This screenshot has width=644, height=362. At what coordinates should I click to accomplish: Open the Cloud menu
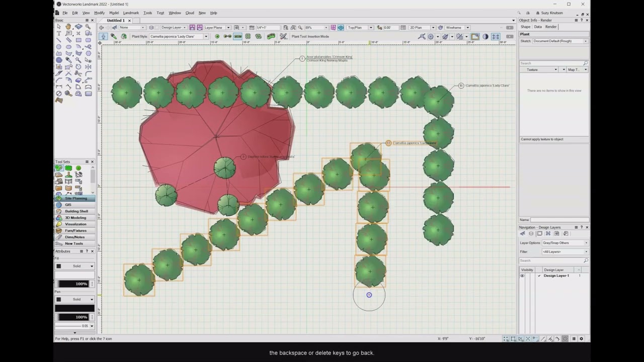tap(190, 13)
